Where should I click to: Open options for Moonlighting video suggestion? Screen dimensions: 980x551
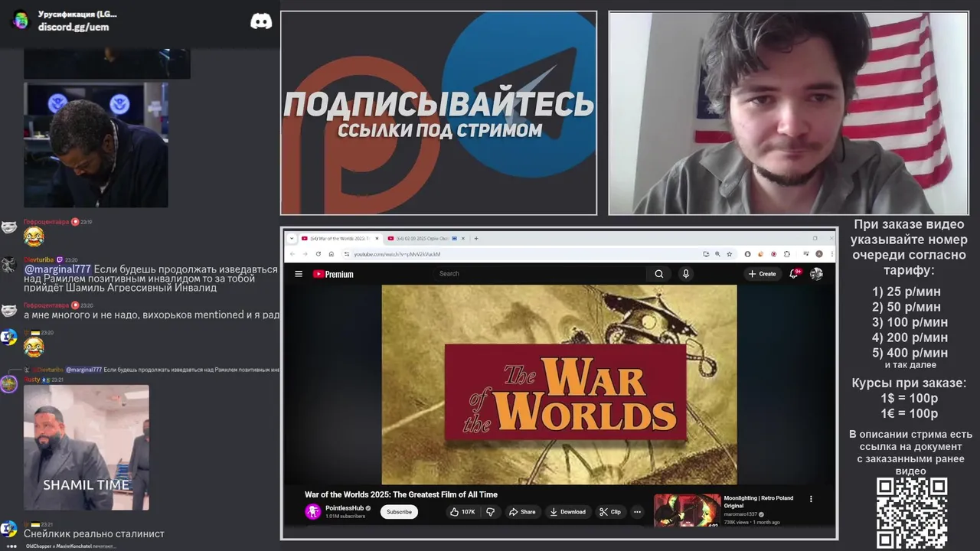(x=811, y=499)
